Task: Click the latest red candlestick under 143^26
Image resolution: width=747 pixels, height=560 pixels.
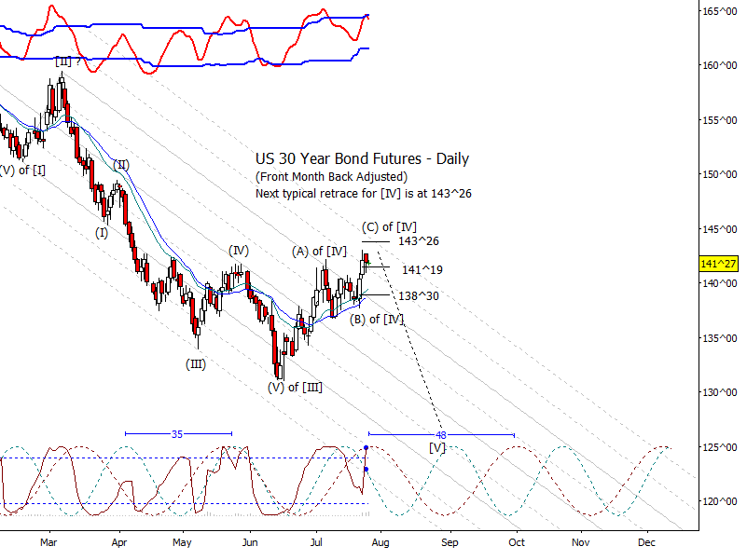Action: pyautogui.click(x=366, y=259)
